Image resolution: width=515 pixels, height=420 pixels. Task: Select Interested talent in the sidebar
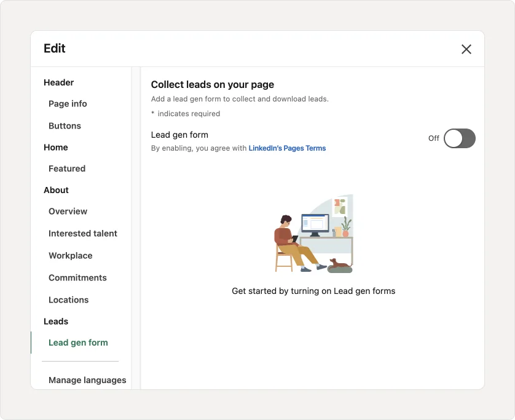(83, 233)
